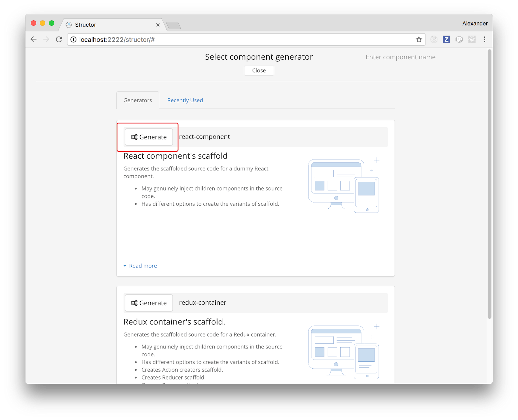The height and width of the screenshot is (420, 518).
Task: Click the browser back arrow
Action: pyautogui.click(x=34, y=39)
